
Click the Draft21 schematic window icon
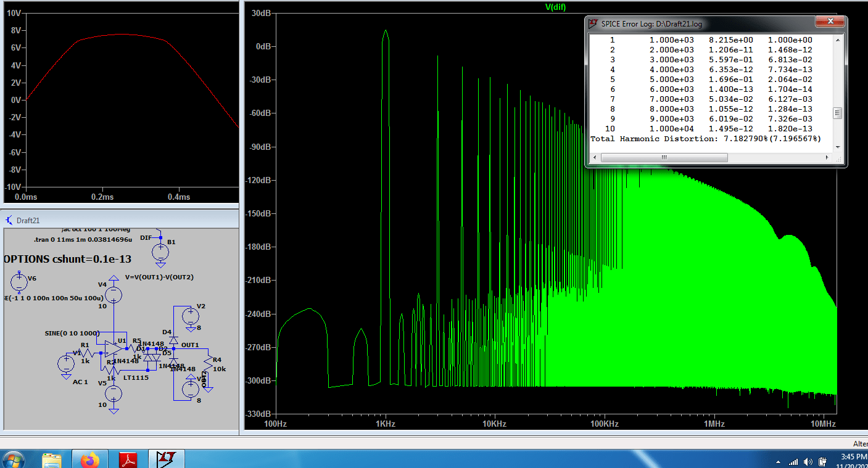pyautogui.click(x=9, y=220)
